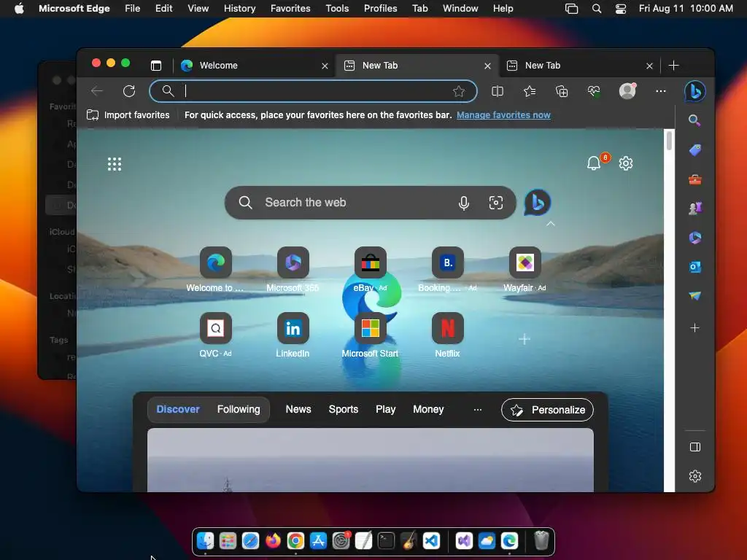Open the Favorites list icon
This screenshot has height=560, width=747.
tap(530, 91)
